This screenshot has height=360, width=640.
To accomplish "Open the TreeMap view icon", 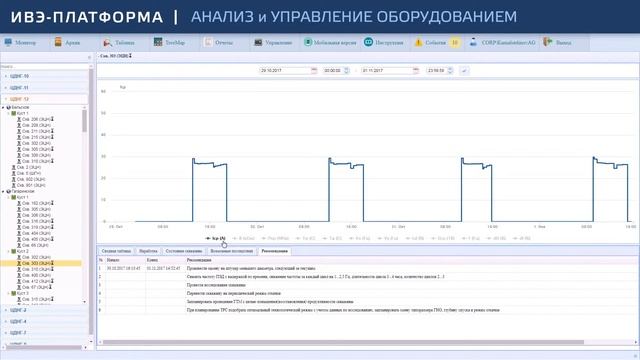I will click(x=158, y=42).
